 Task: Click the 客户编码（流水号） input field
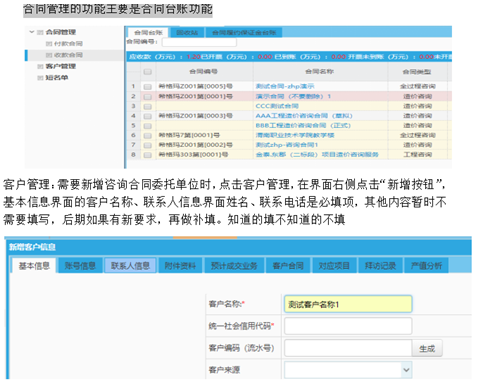click(x=348, y=348)
